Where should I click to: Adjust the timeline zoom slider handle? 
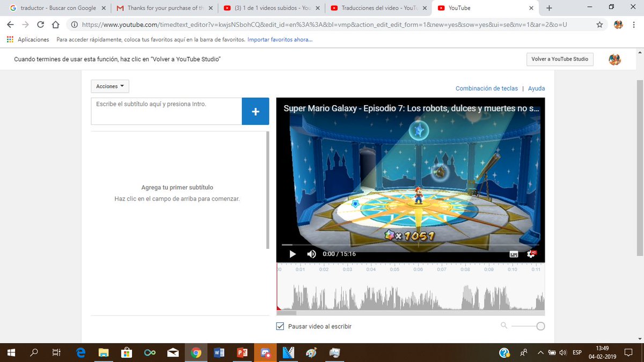tap(540, 326)
